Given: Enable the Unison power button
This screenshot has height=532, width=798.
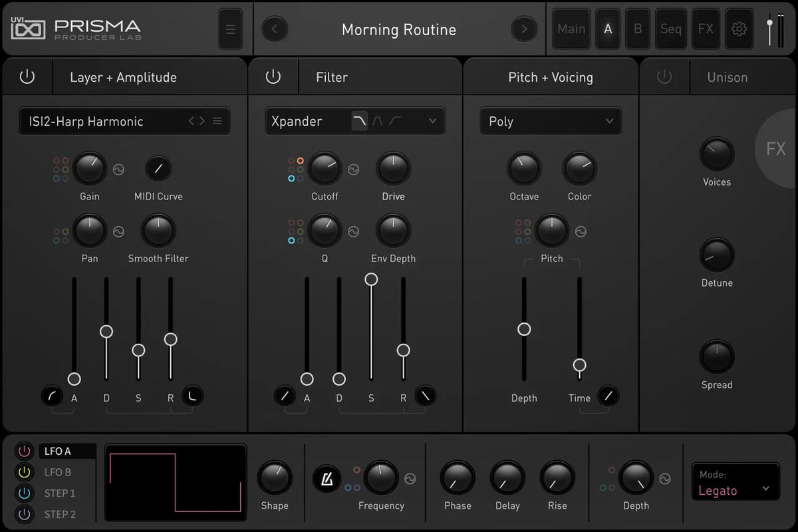Looking at the screenshot, I should pyautogui.click(x=664, y=77).
